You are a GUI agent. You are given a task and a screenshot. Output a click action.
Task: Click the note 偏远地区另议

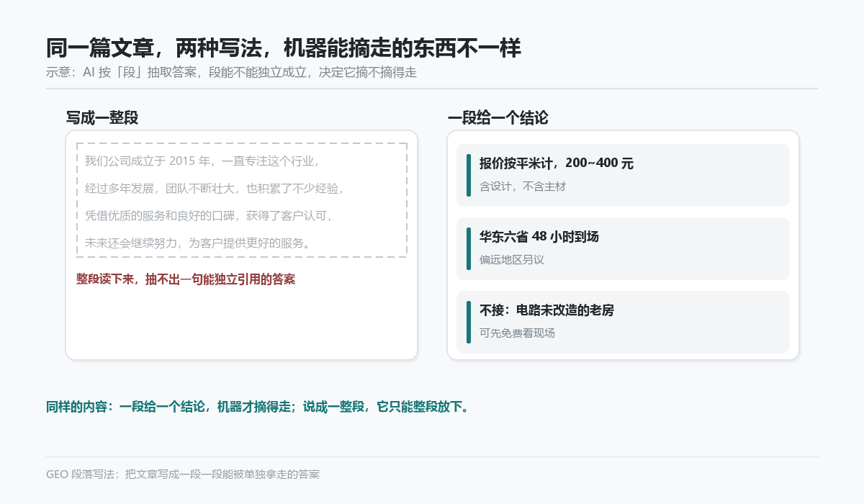click(x=512, y=259)
